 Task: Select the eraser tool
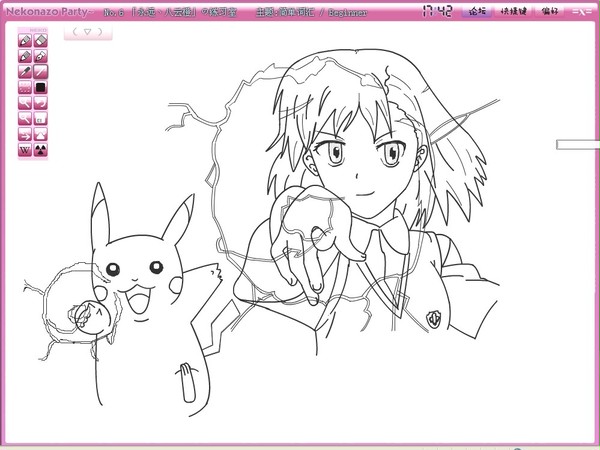point(41,40)
